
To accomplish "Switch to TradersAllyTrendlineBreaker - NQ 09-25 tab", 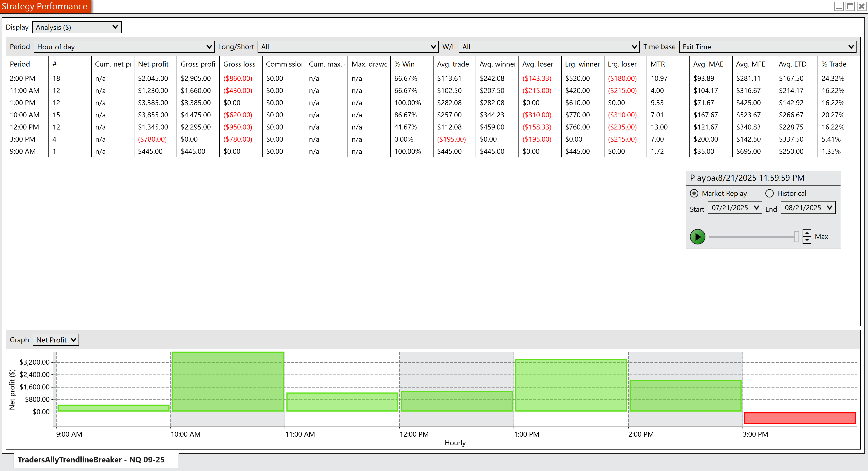I will tap(91, 460).
